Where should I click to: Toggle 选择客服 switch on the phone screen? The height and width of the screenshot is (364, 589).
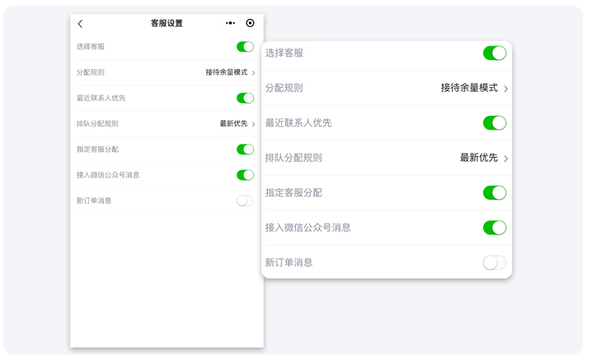[245, 47]
